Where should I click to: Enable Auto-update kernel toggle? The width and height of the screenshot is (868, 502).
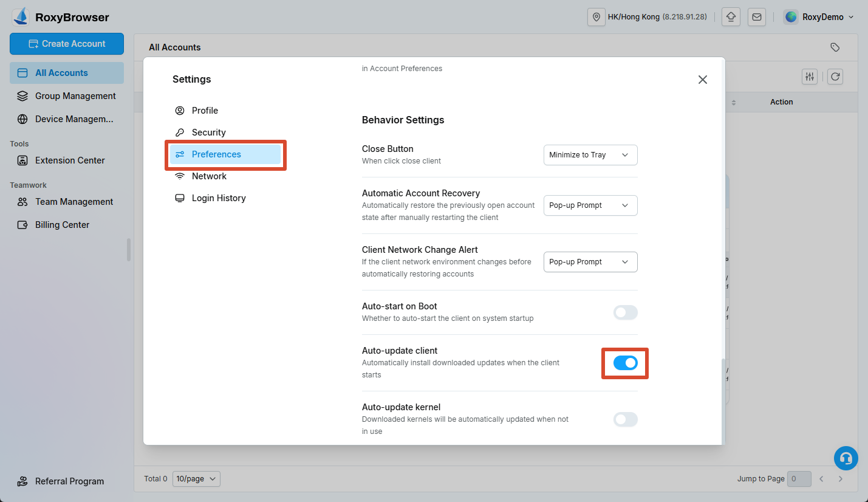coord(625,419)
